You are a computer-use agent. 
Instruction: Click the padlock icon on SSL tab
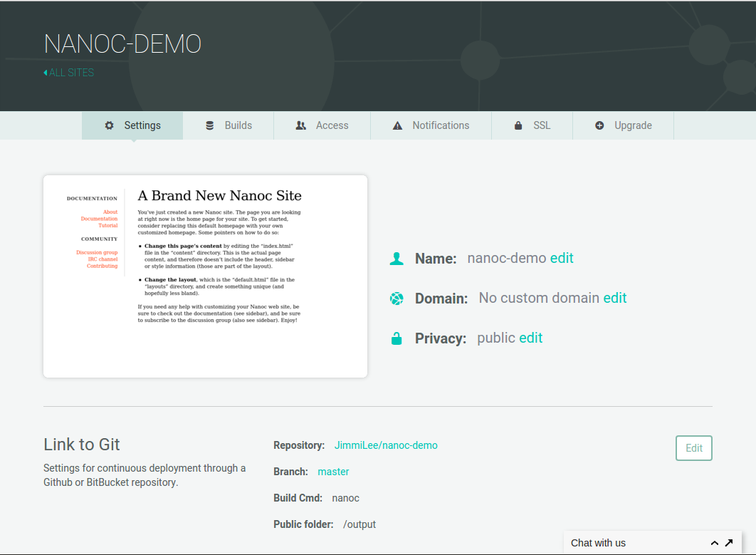point(518,125)
